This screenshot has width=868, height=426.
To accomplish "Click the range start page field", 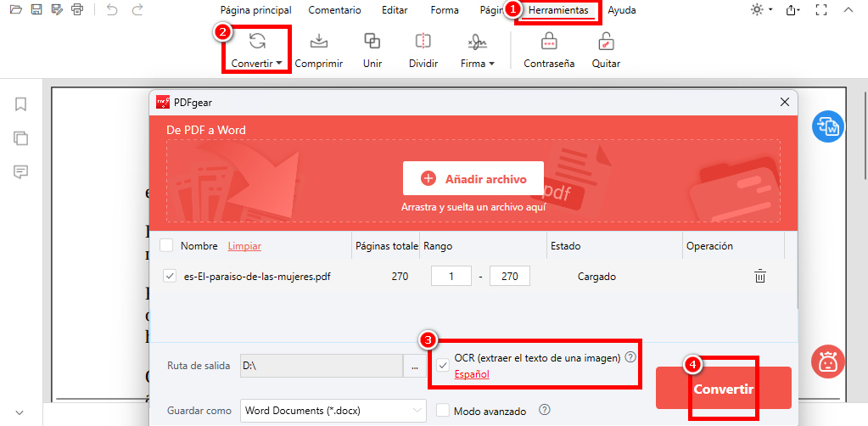I will tap(451, 276).
